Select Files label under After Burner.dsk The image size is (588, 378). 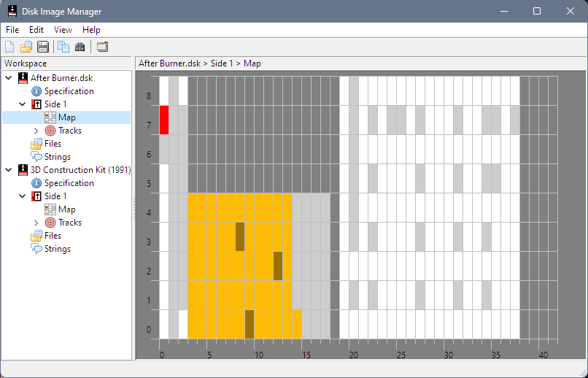tap(53, 144)
